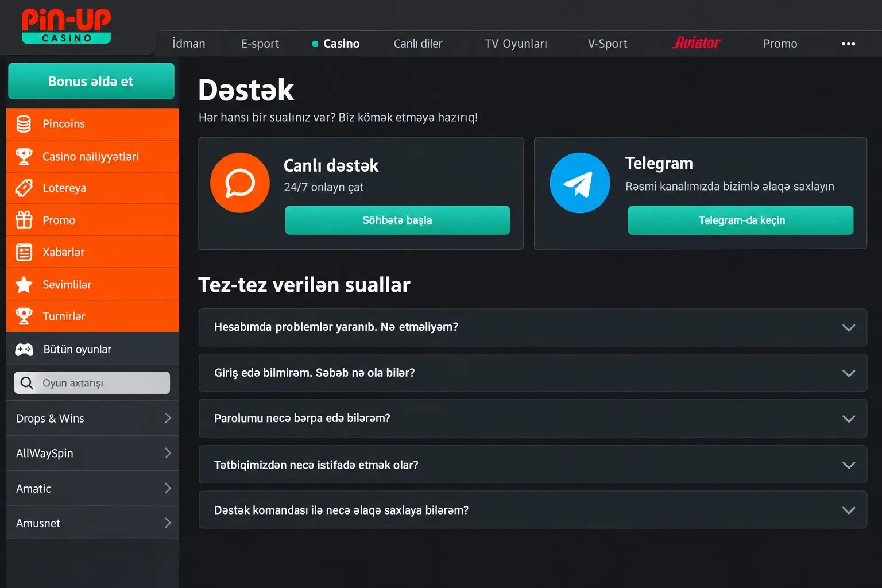
Task: Open 'Casino nailiyyətləri' in the sidebar
Action: [x=92, y=156]
